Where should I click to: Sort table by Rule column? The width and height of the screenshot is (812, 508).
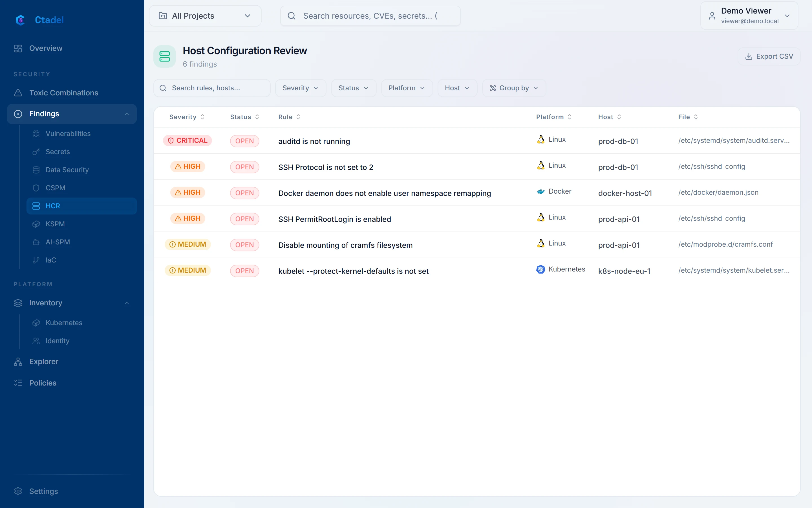(289, 117)
